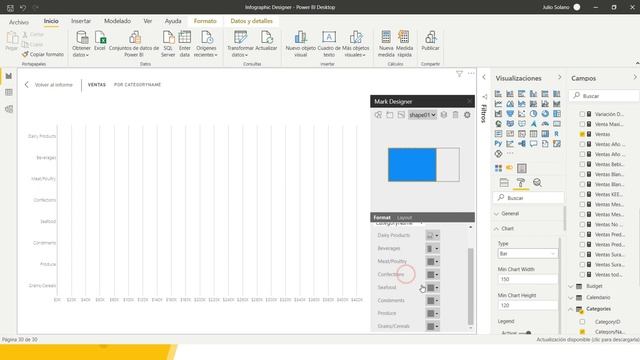Select the Format tab in Mark Designer
640x360 pixels.
click(382, 218)
